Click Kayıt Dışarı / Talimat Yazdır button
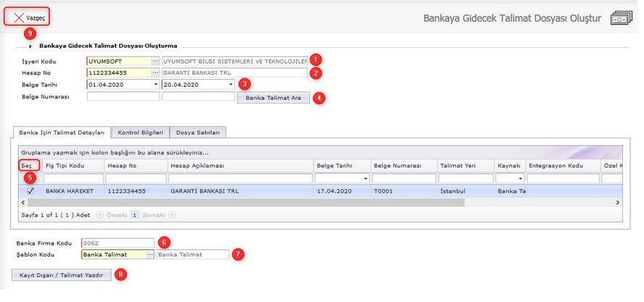644x302 pixels. tap(62, 274)
